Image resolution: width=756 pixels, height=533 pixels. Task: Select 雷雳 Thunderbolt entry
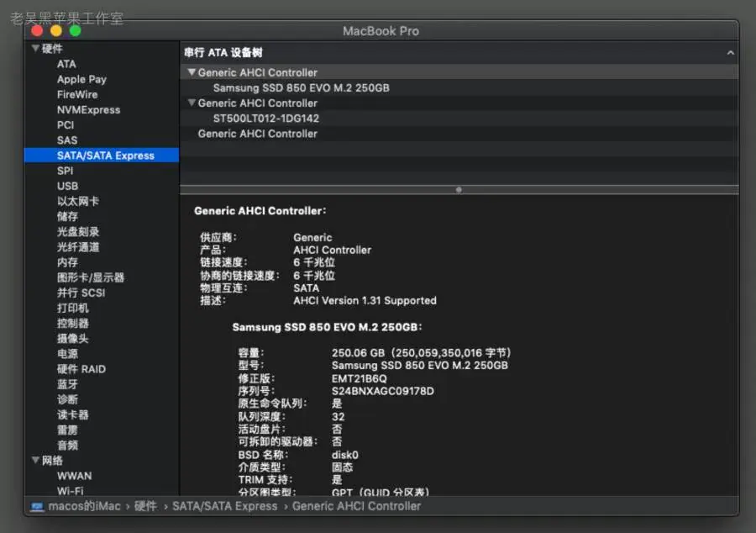pos(67,430)
